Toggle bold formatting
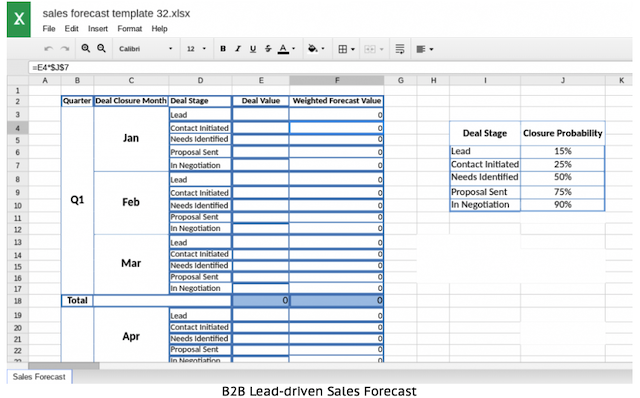This screenshot has height=398, width=640. [x=223, y=49]
